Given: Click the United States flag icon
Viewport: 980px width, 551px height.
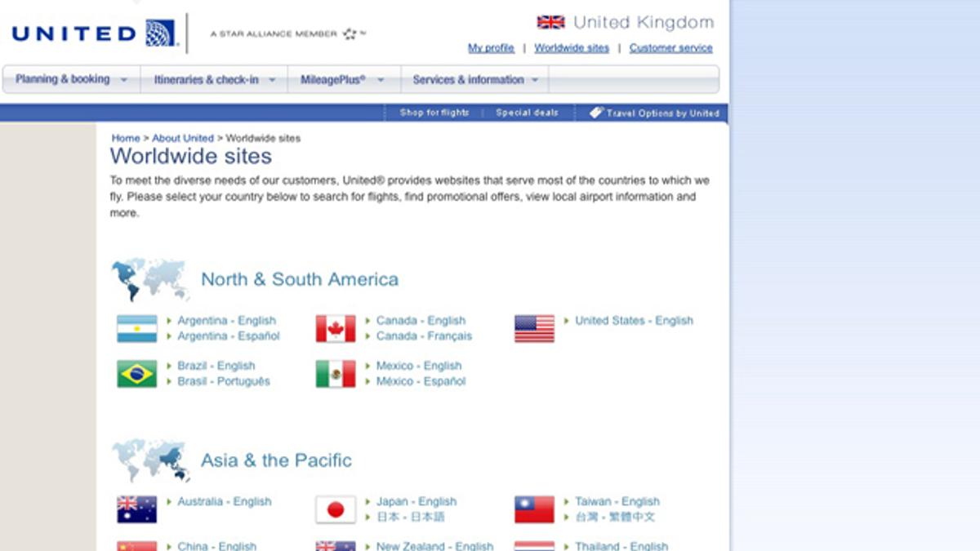Looking at the screenshot, I should (x=534, y=329).
